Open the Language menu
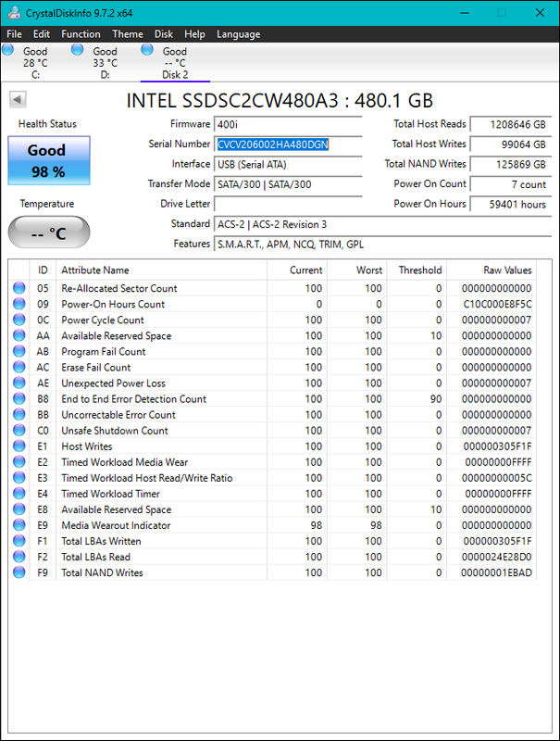The height and width of the screenshot is (741, 560). [x=239, y=34]
